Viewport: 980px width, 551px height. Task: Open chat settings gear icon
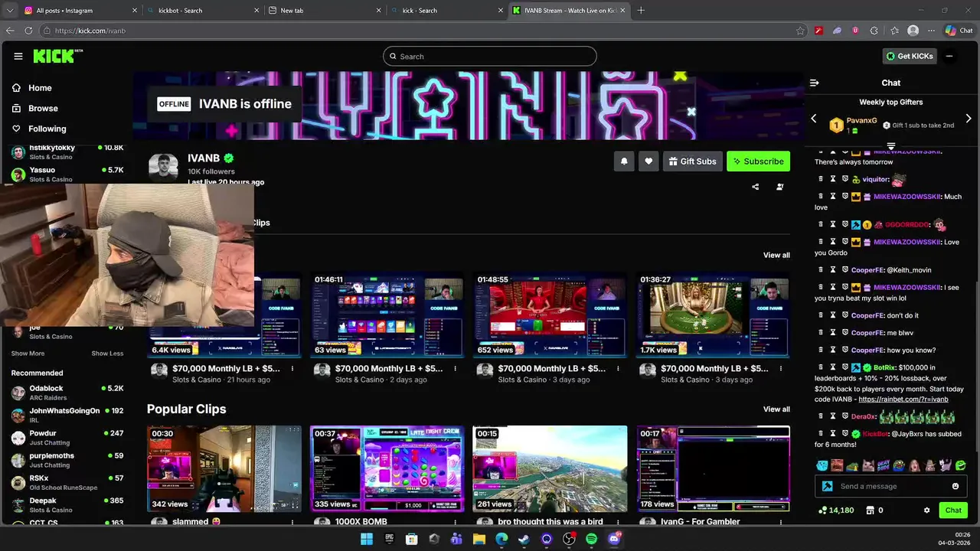[926, 510]
